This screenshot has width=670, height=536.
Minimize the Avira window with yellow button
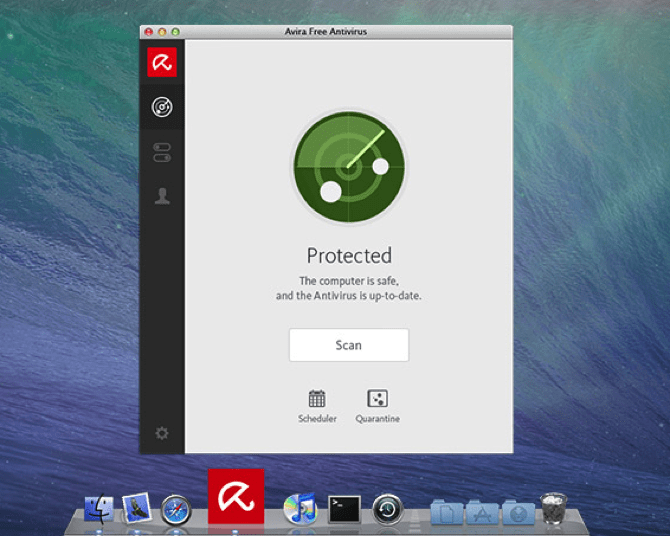(162, 32)
